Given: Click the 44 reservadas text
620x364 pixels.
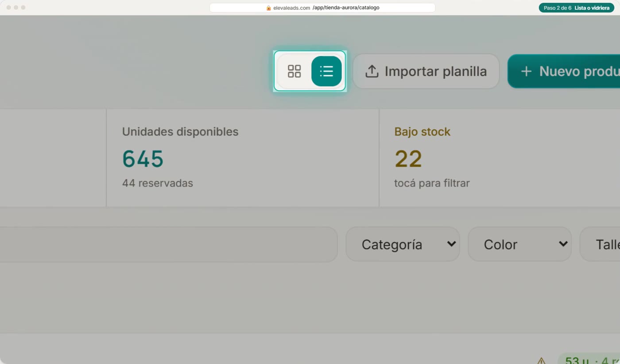Looking at the screenshot, I should point(158,183).
